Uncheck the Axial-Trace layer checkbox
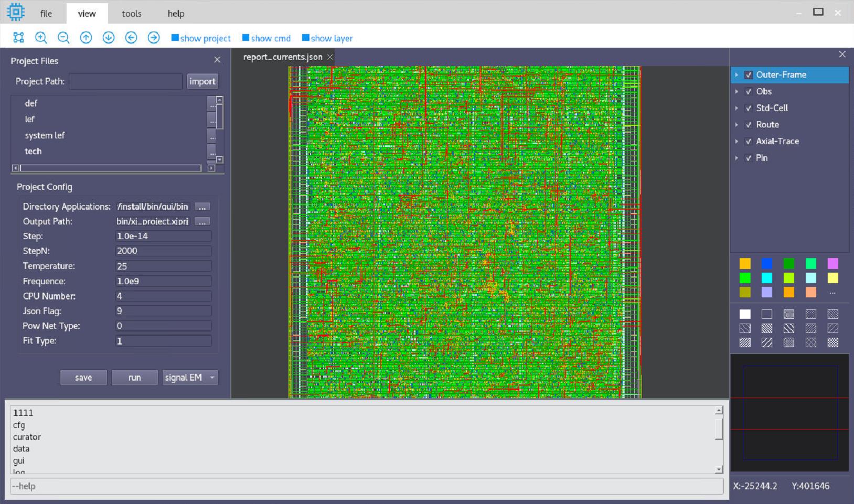The image size is (854, 504). click(749, 142)
